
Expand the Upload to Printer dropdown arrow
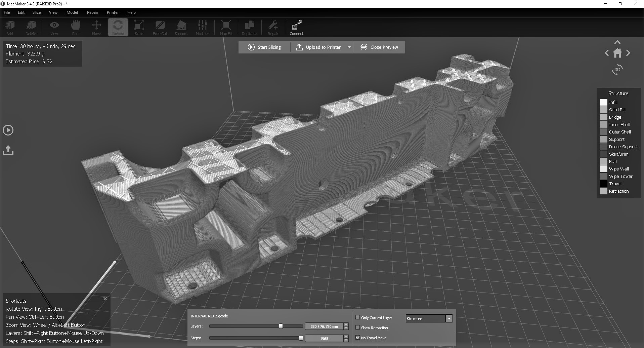tap(349, 47)
